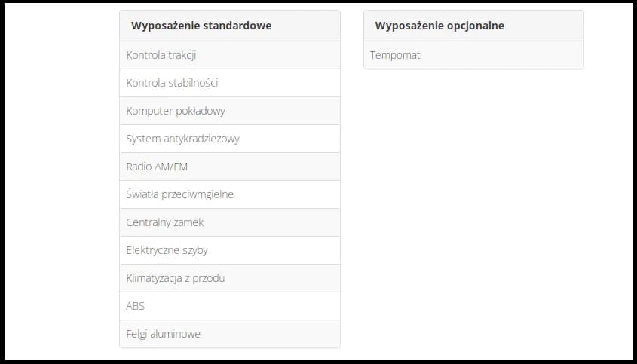Click the aluminium wheels list item
The width and height of the screenshot is (637, 364).
(x=164, y=334)
